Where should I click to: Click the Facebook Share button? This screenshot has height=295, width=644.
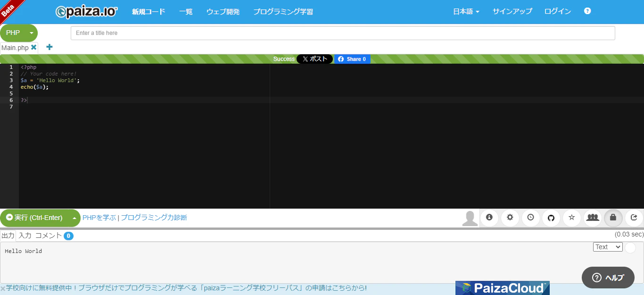tap(352, 59)
